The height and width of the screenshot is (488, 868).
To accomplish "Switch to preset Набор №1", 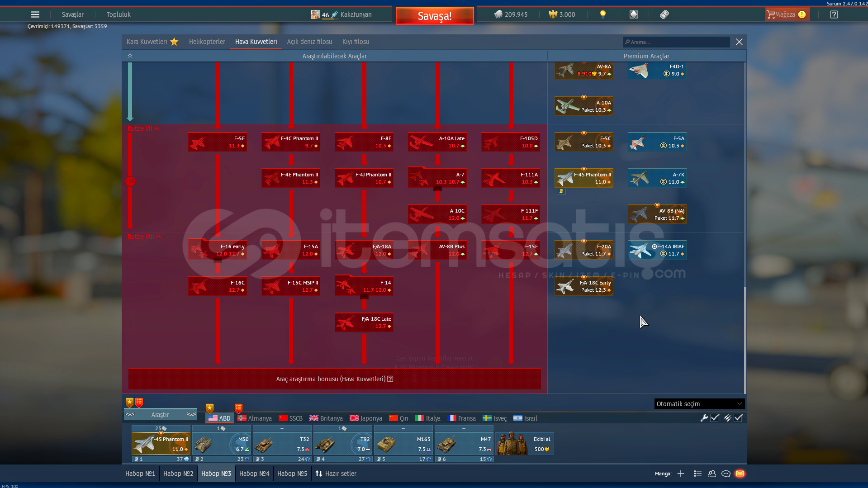I will click(140, 474).
